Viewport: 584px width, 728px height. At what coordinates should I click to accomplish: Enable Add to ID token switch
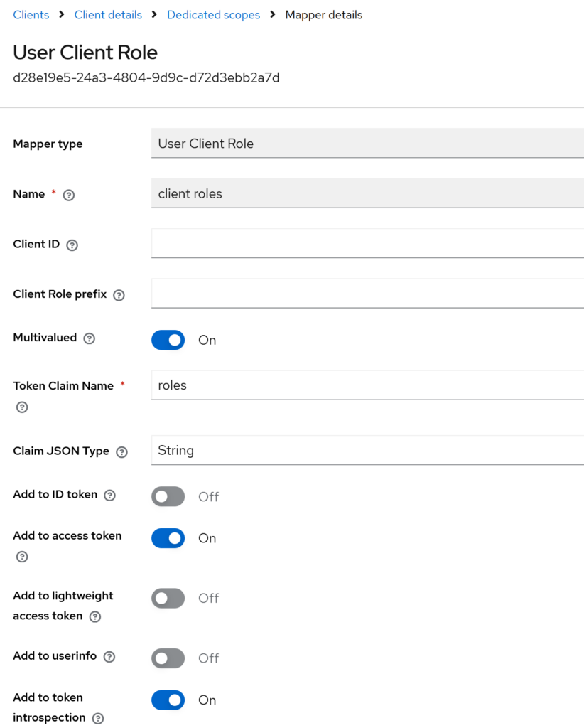[x=168, y=496]
